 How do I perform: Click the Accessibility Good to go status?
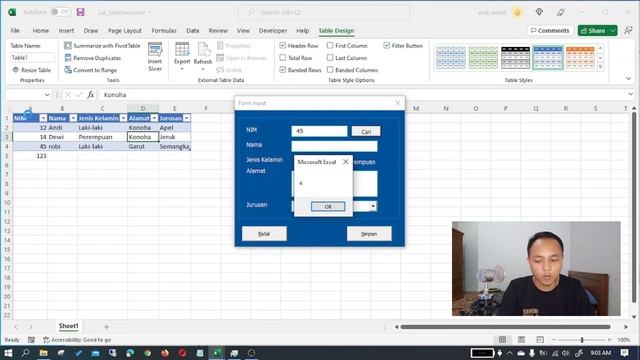pos(77,340)
